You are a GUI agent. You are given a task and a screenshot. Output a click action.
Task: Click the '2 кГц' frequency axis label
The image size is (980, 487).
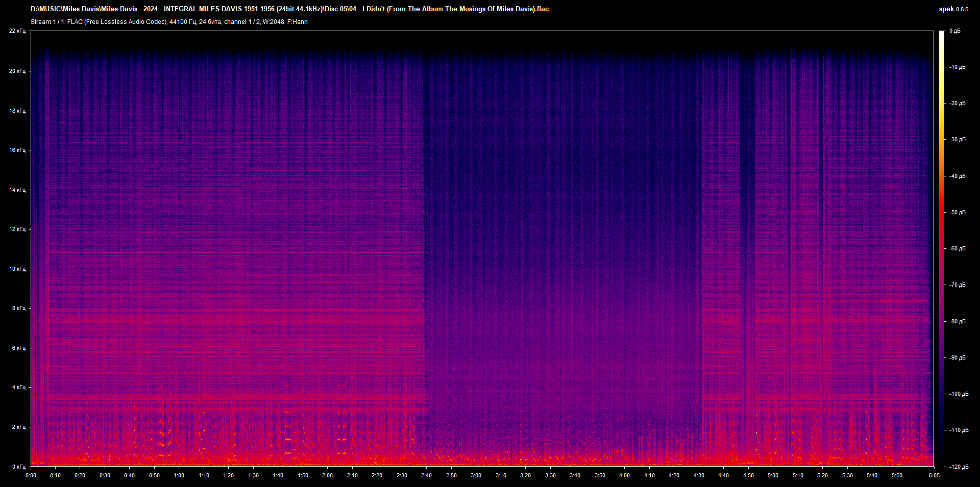(x=19, y=427)
